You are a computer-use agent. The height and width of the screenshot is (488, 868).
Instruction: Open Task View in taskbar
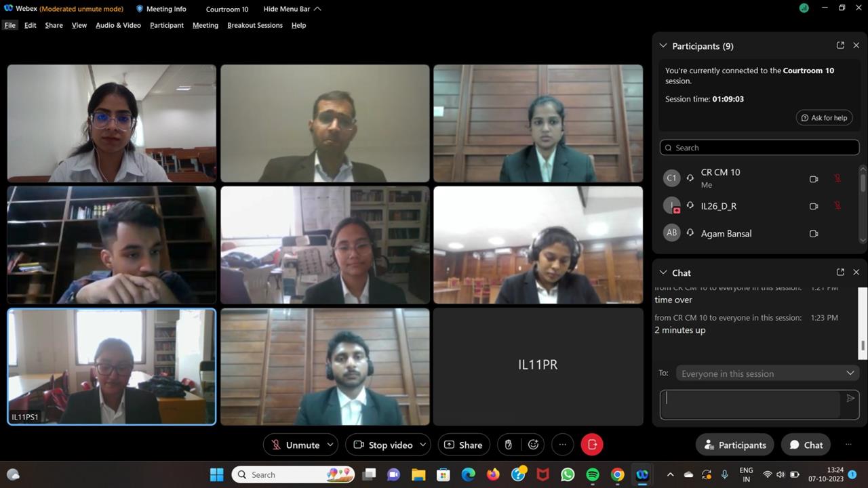tap(369, 474)
